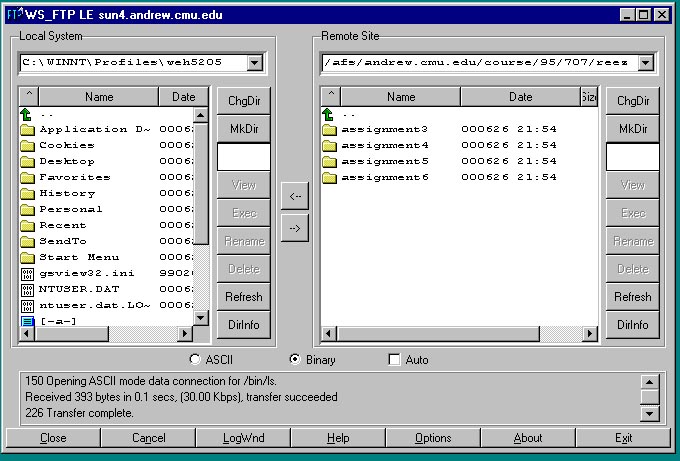Click local MkDir button
The height and width of the screenshot is (461, 680).
click(244, 129)
